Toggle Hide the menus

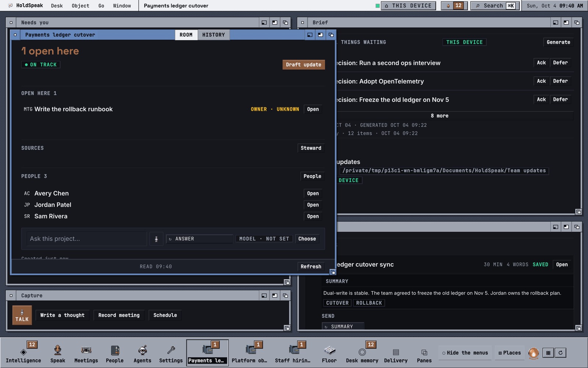click(x=465, y=353)
